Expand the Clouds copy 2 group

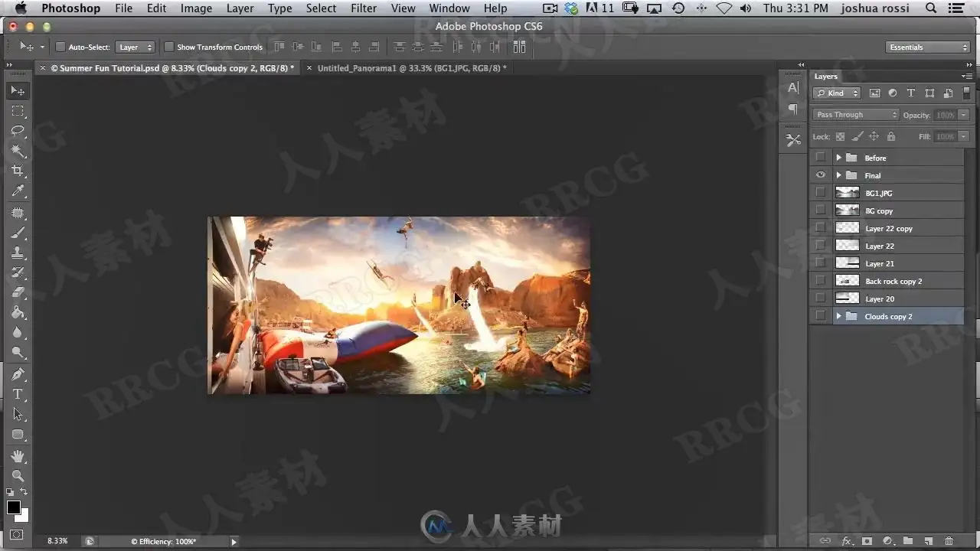838,316
